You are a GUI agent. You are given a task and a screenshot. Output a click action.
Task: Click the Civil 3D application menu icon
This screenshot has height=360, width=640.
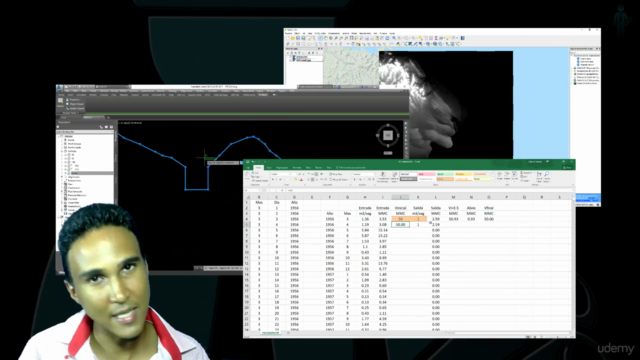[x=59, y=87]
